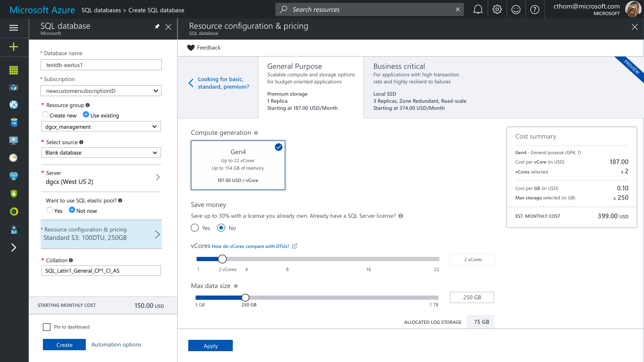Expand the sidebar with the More services arrow

13,247
